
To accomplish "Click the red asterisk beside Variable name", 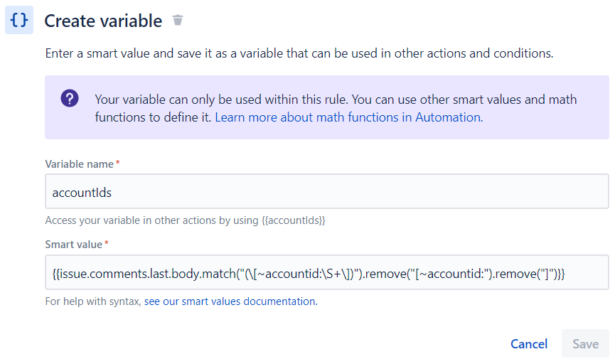I will point(117,162).
